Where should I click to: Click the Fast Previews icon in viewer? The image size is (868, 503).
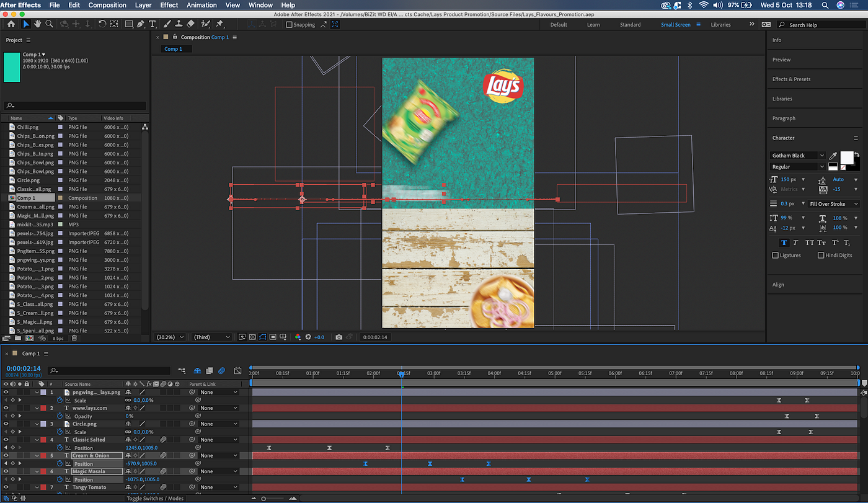[x=241, y=337]
